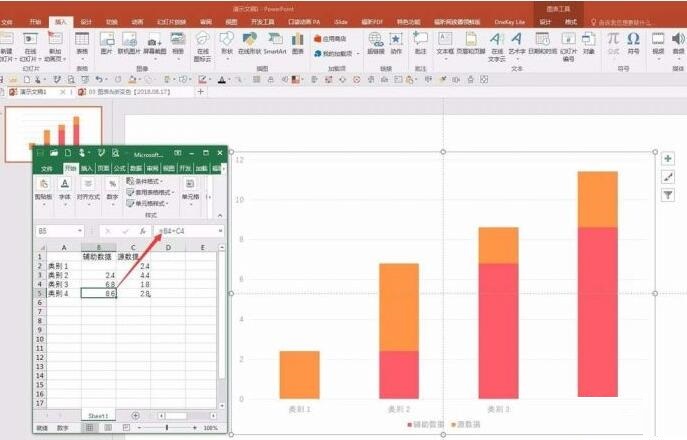687x440 pixels.
Task: Click the Excel zoom slider
Action: 167,427
